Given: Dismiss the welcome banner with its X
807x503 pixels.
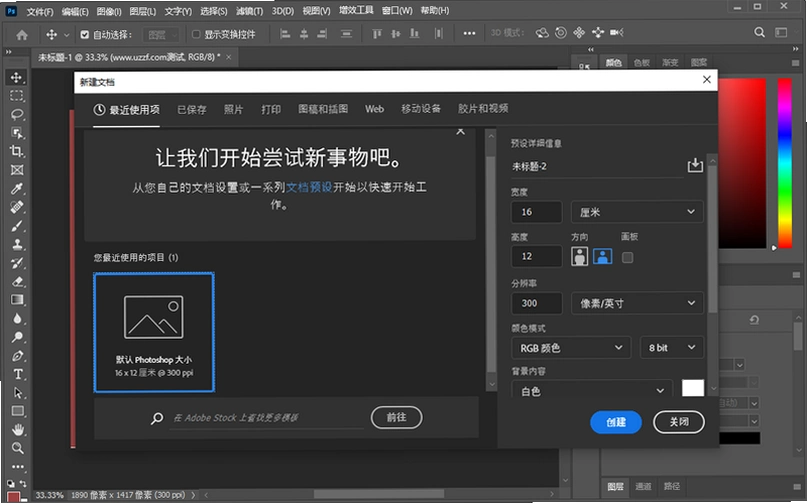Looking at the screenshot, I should [461, 131].
